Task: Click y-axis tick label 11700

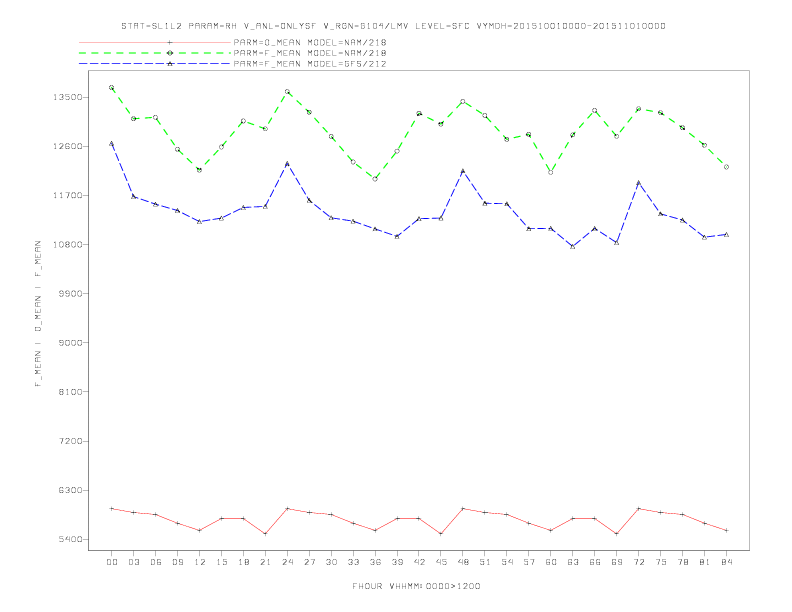Action: click(x=68, y=195)
